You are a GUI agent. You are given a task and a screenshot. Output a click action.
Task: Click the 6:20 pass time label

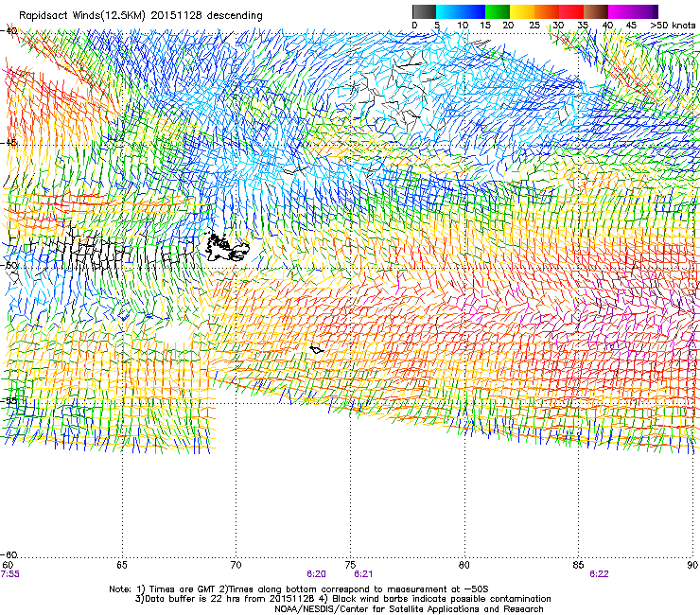pos(316,574)
